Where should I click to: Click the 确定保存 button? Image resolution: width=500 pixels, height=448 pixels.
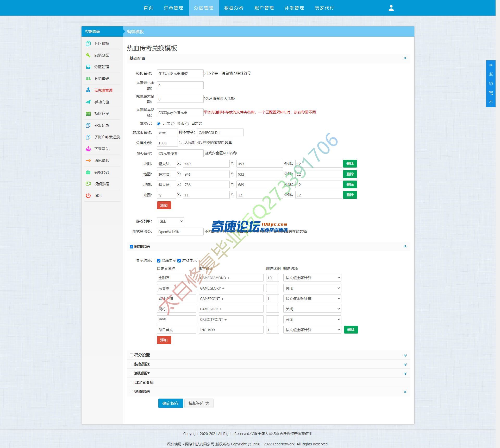tap(171, 403)
